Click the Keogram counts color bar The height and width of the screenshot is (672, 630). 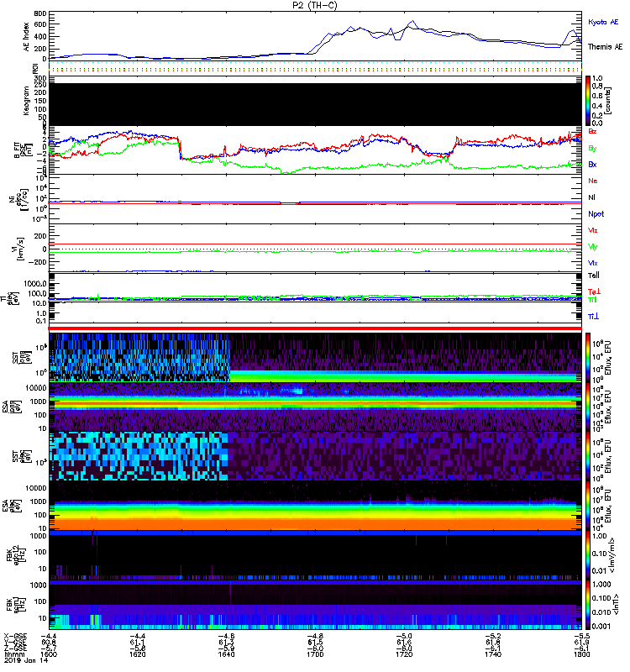pos(588,101)
